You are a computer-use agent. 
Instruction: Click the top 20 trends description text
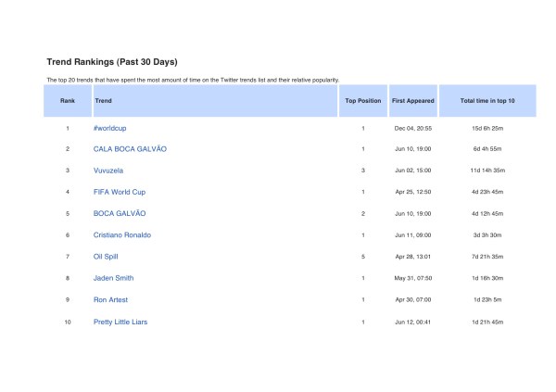(x=193, y=80)
